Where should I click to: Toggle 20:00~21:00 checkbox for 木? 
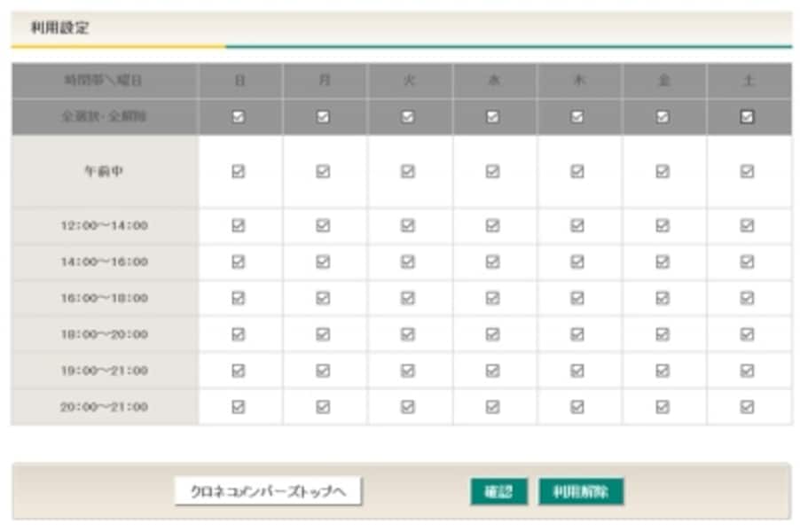(x=577, y=407)
